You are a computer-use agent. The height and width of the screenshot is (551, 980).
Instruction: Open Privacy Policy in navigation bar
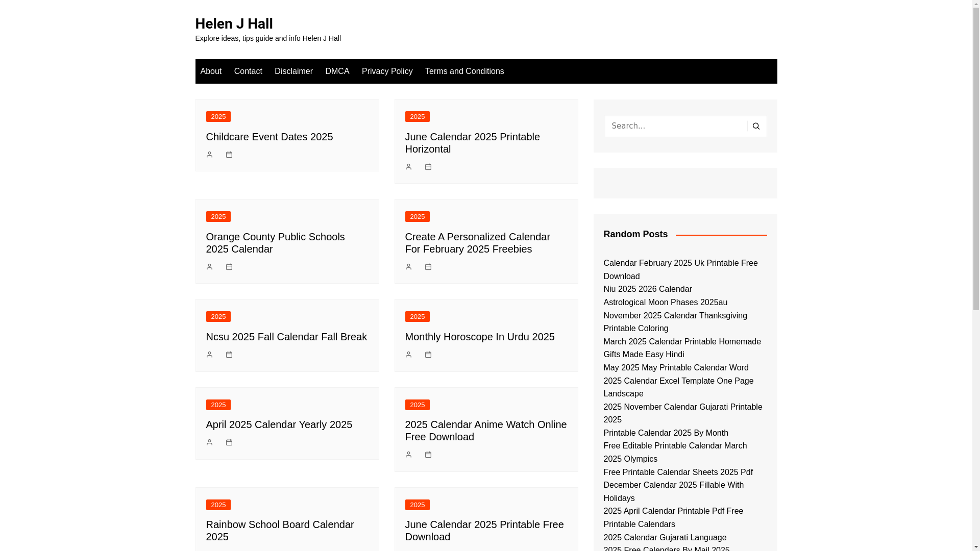[387, 71]
